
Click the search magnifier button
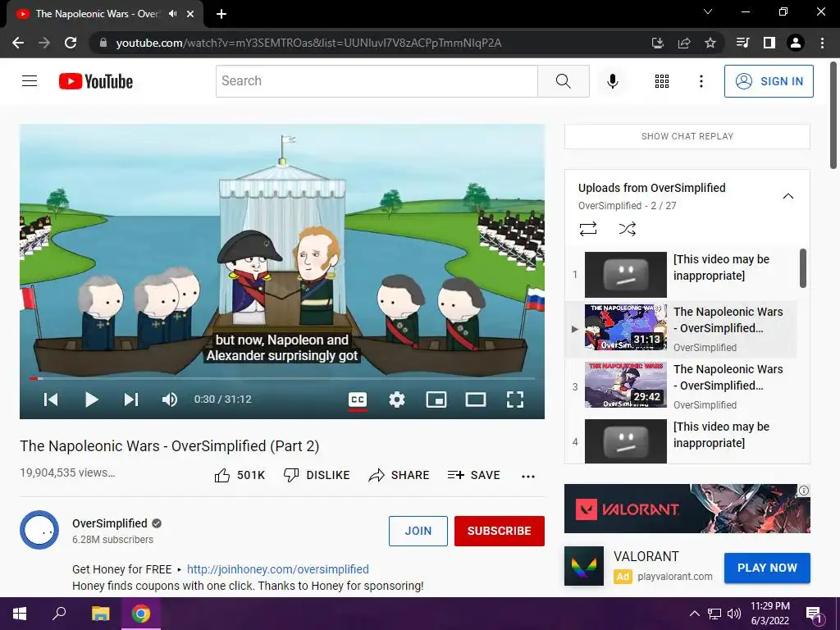(x=563, y=81)
